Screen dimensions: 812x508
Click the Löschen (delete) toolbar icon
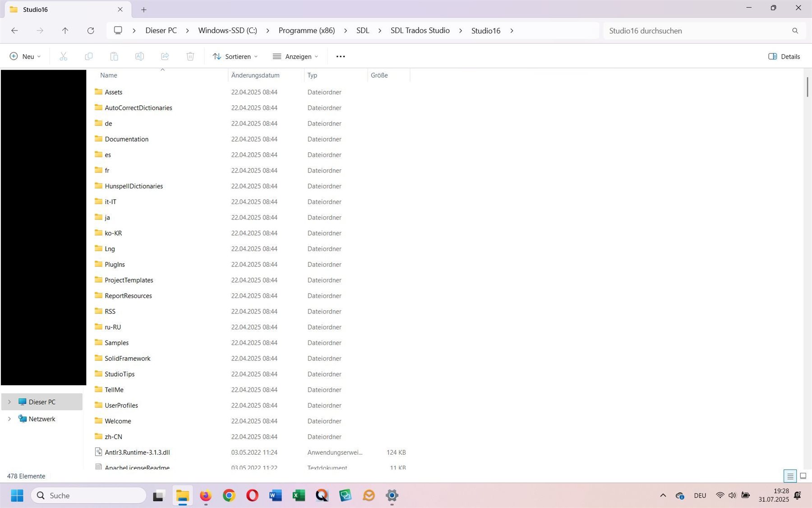[190, 56]
